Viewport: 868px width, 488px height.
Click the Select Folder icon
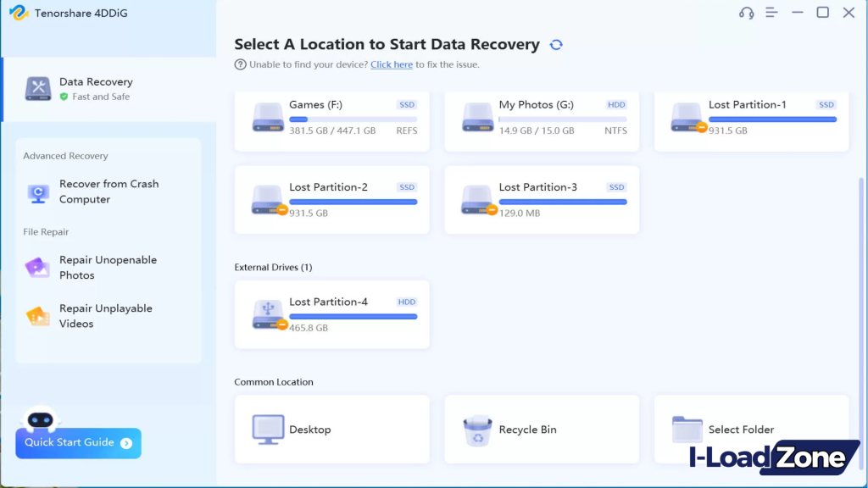(687, 429)
